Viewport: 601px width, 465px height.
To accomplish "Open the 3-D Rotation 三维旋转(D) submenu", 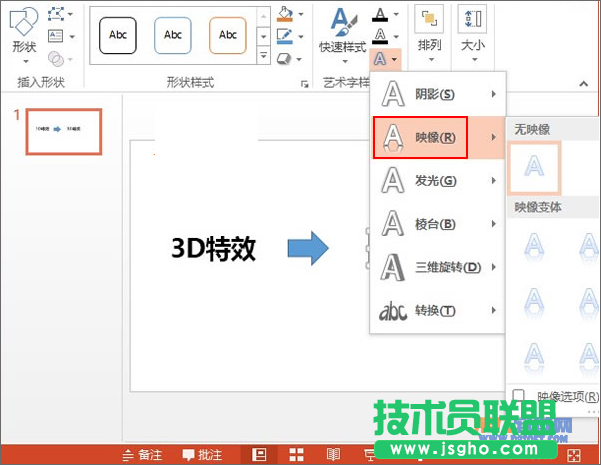I will click(x=438, y=267).
